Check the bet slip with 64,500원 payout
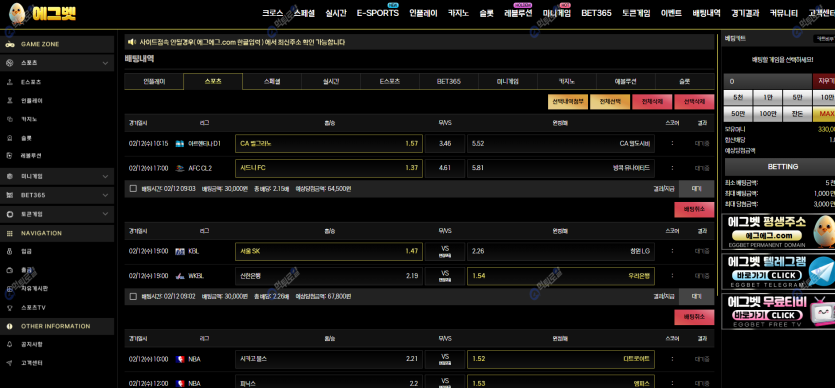The width and height of the screenshot is (835, 388). click(133, 188)
